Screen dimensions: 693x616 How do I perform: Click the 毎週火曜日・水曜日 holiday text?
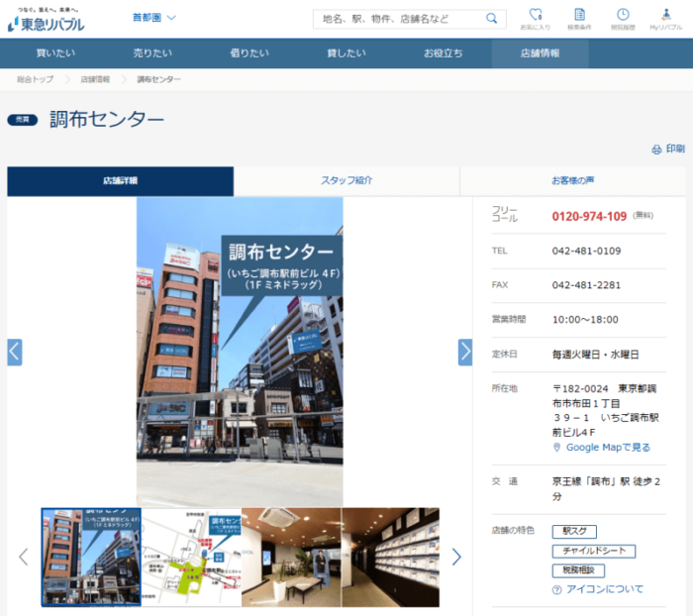click(x=595, y=355)
